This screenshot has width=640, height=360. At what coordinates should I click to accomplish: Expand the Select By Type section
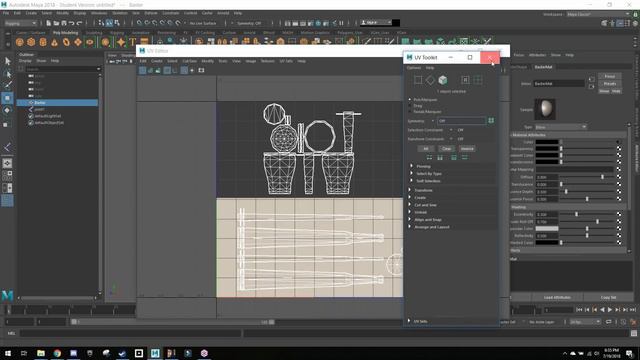click(429, 173)
